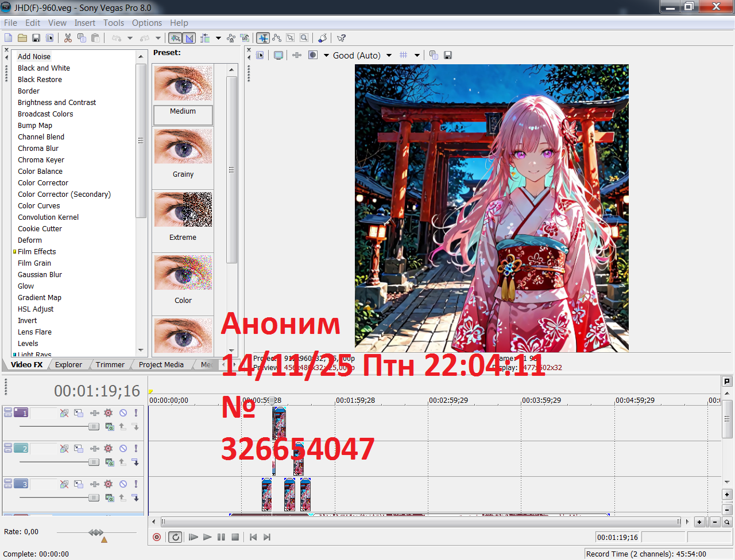Open Video Output FX in the preview toolbar

click(297, 55)
